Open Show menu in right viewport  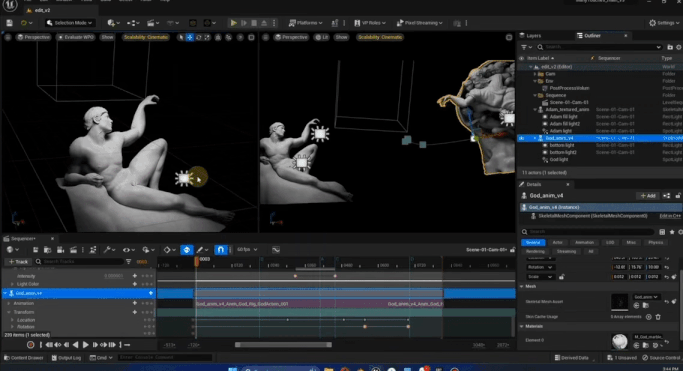click(x=342, y=37)
